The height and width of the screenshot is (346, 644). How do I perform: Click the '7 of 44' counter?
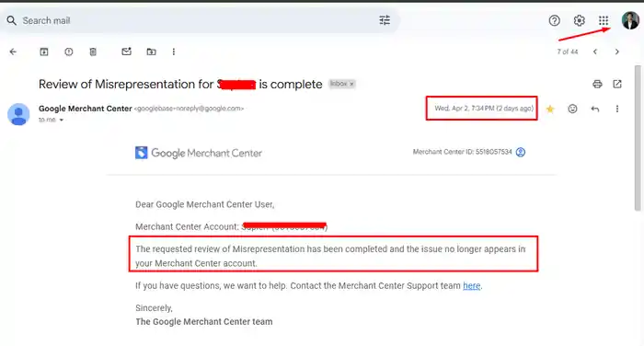coord(568,52)
